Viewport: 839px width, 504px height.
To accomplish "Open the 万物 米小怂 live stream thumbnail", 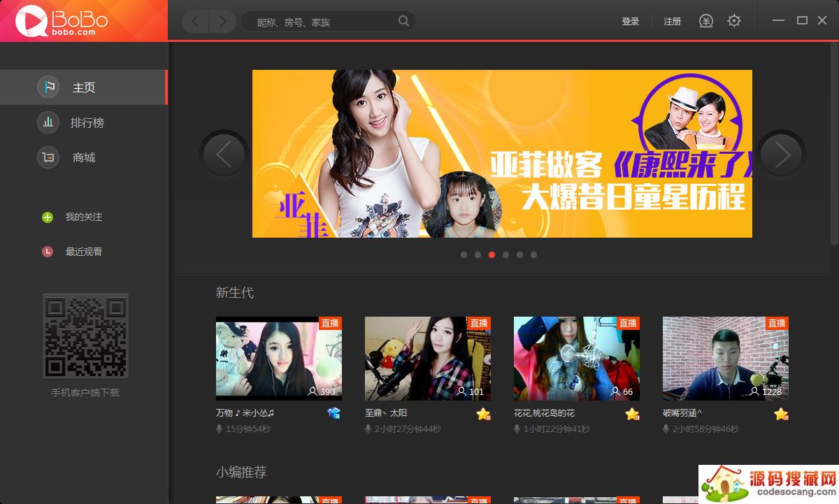I will pos(278,358).
